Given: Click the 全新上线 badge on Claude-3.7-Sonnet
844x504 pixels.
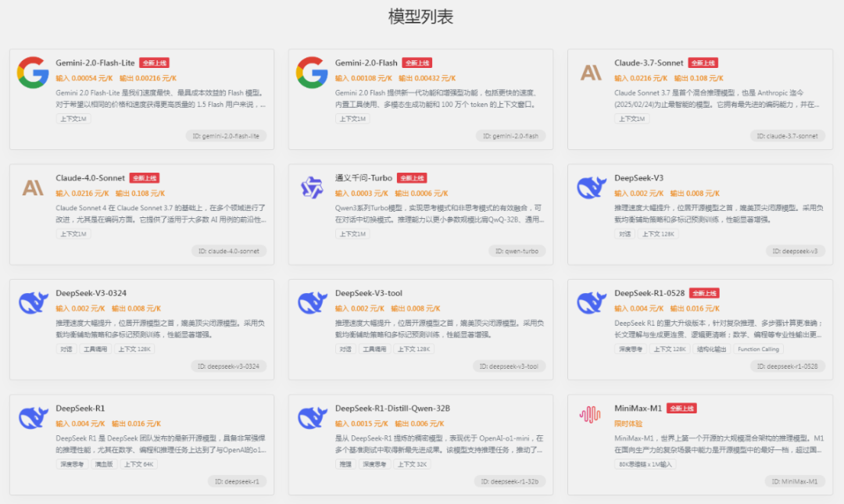Looking at the screenshot, I should coord(703,63).
